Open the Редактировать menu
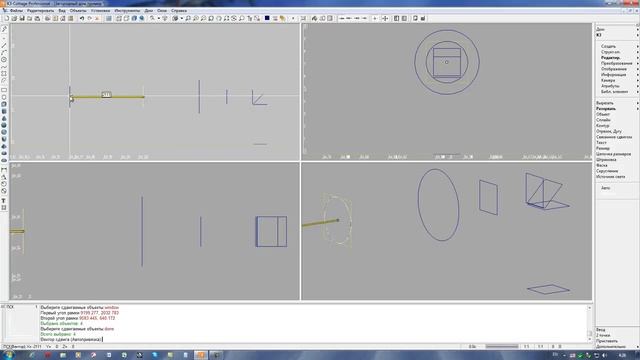This screenshot has width=640, height=360. click(x=40, y=11)
